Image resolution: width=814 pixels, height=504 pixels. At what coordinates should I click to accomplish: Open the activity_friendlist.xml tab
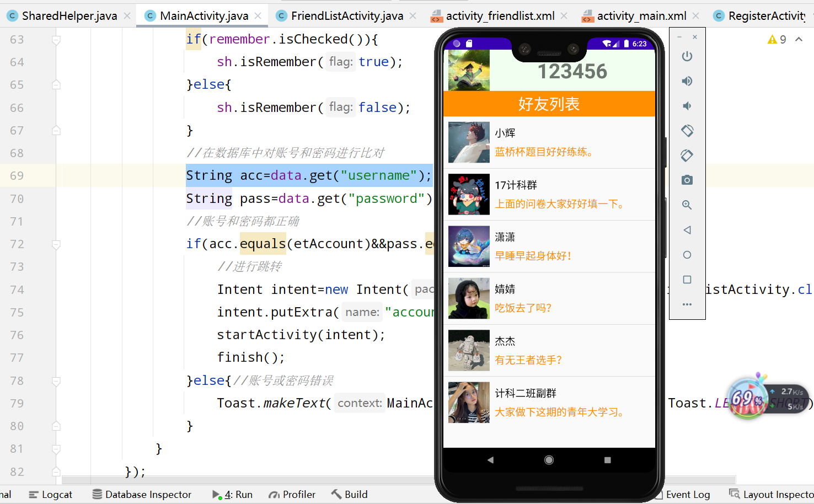click(x=496, y=15)
